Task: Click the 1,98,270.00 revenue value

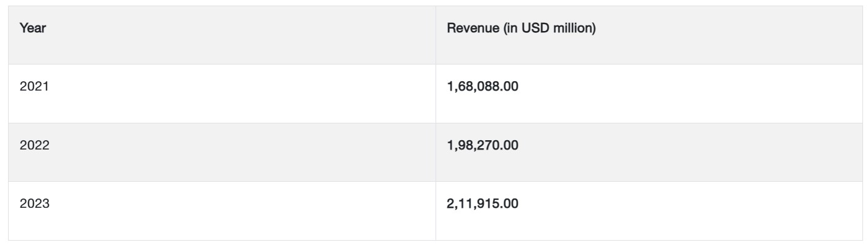Action: (483, 146)
